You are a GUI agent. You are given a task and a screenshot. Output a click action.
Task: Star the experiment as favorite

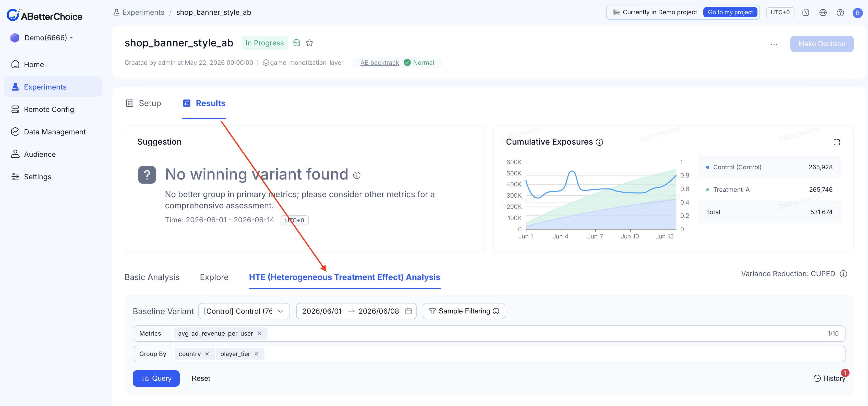[x=309, y=43]
